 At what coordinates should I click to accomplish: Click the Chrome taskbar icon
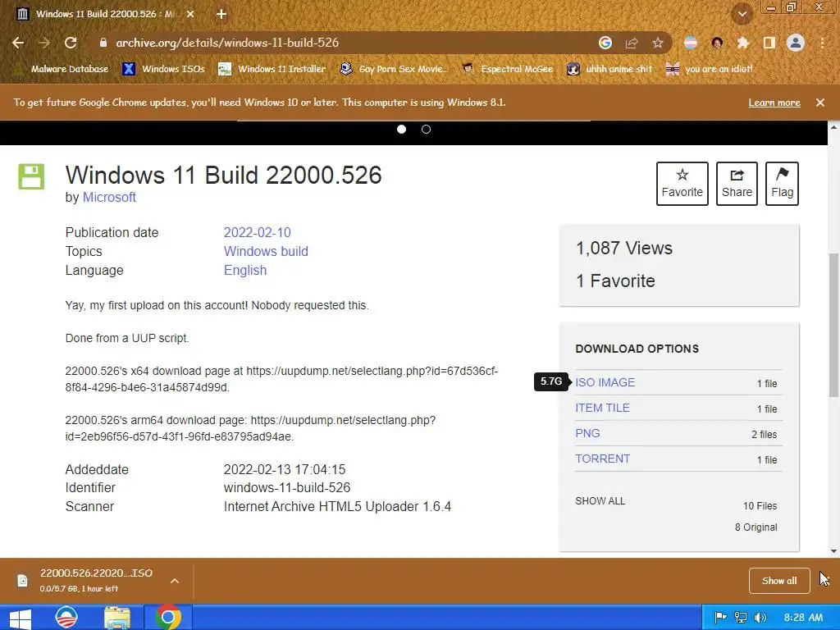167,618
